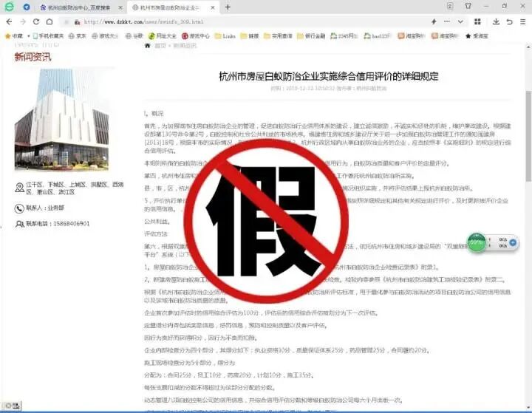Minimize the browser window
Viewport: 532px width, 413px height.
(486, 6)
